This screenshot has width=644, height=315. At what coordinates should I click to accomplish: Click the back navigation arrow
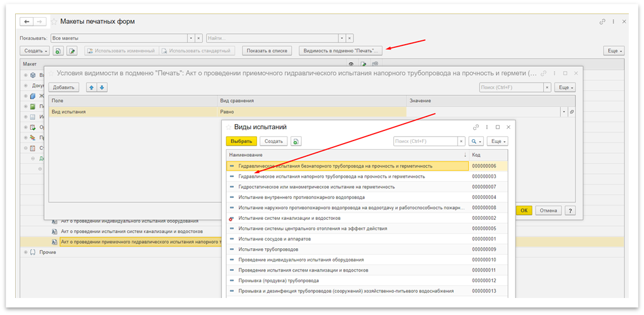26,21
